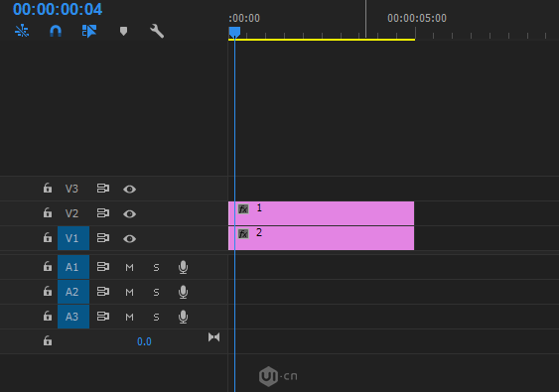
Task: Toggle linked selection icon
Action: [88, 31]
